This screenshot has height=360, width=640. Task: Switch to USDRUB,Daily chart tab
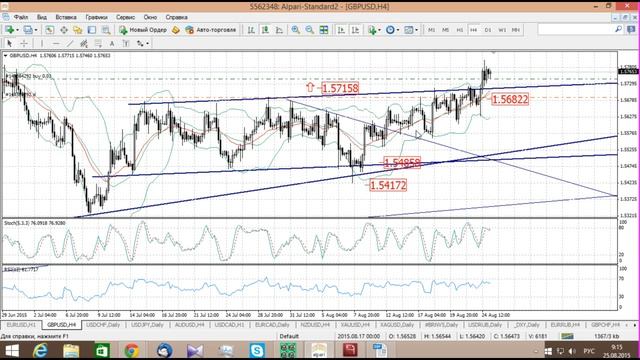pyautogui.click(x=484, y=325)
